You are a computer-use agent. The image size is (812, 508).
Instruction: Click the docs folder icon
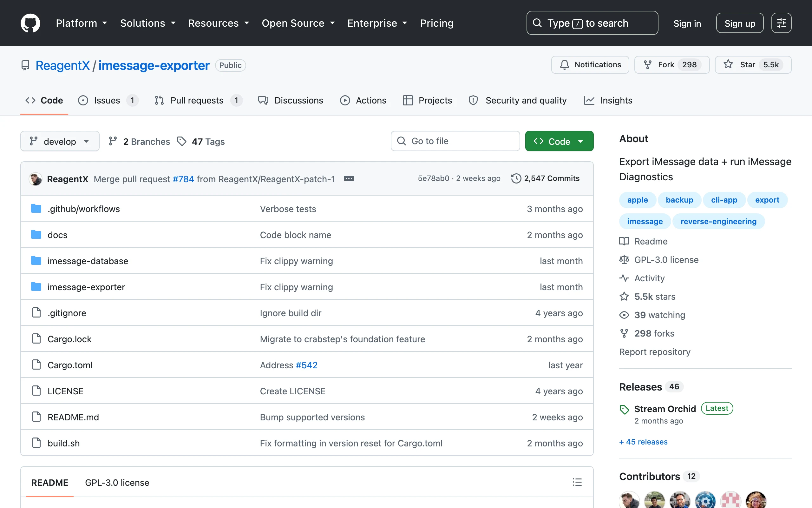[x=36, y=235]
